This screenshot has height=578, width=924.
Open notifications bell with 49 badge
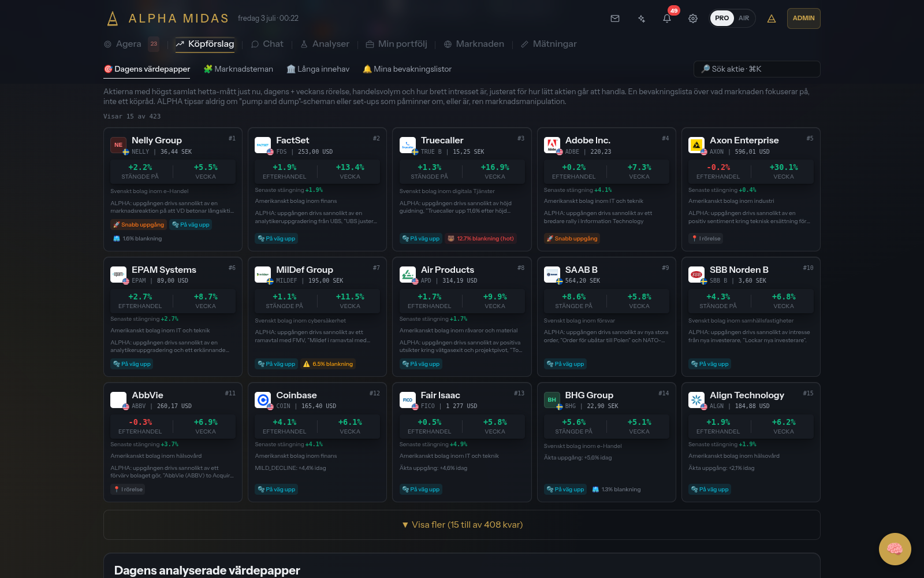pos(667,18)
